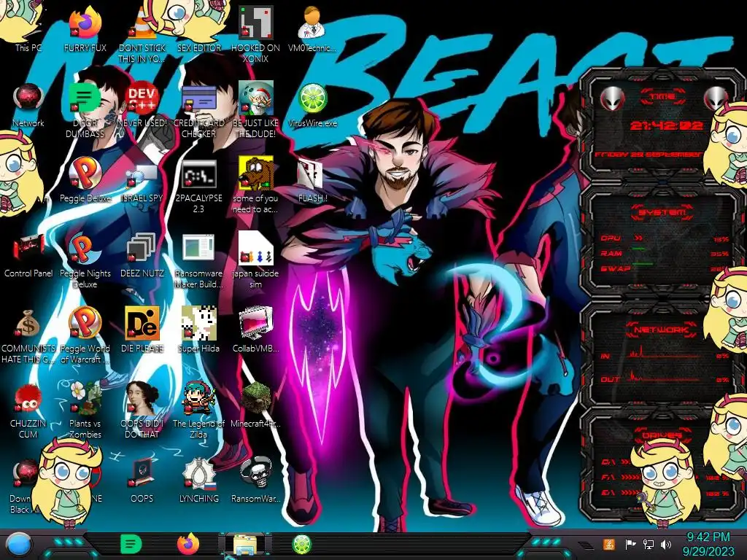Open BE JUST LIKE THE DUDE! icon
The image size is (747, 560).
[256, 111]
